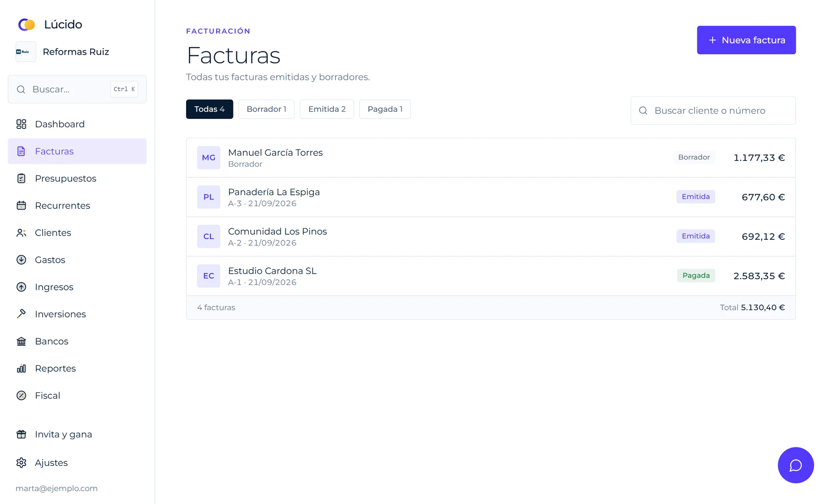Click the Facturas document icon in sidebar
827x504 pixels.
(x=21, y=151)
